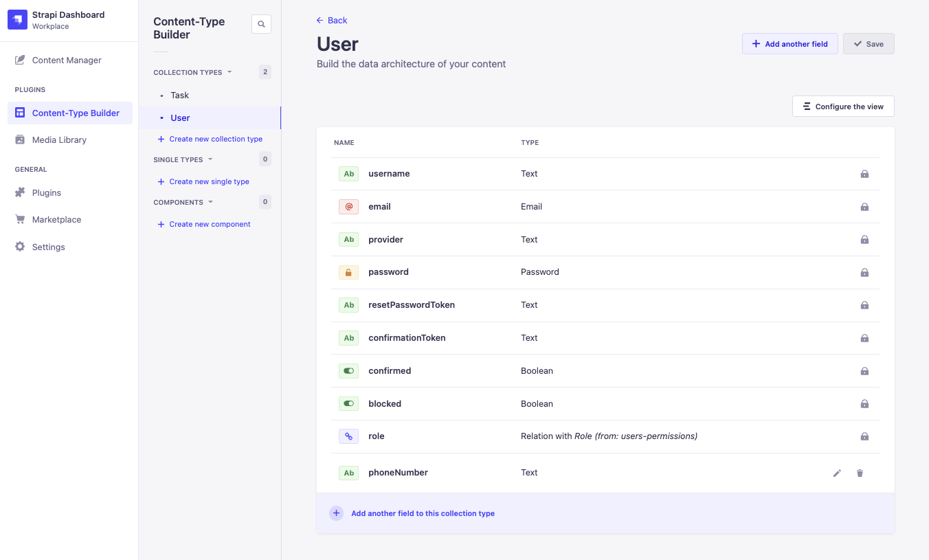929x560 pixels.
Task: Click the lock icon on provider row
Action: (864, 240)
